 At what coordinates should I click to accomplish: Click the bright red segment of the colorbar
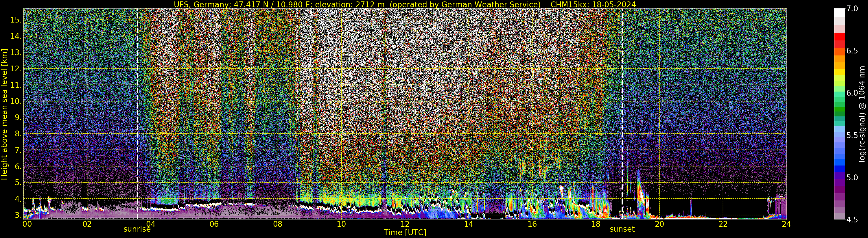[x=839, y=36]
